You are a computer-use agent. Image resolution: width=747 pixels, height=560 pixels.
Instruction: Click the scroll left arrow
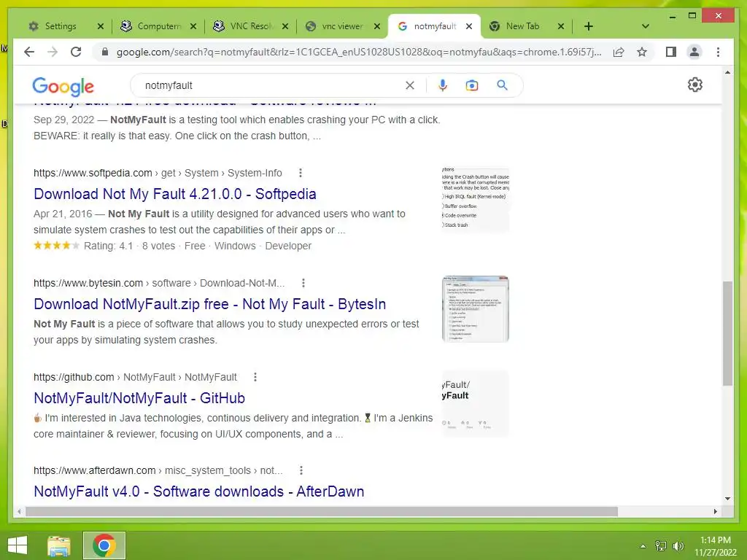point(19,511)
